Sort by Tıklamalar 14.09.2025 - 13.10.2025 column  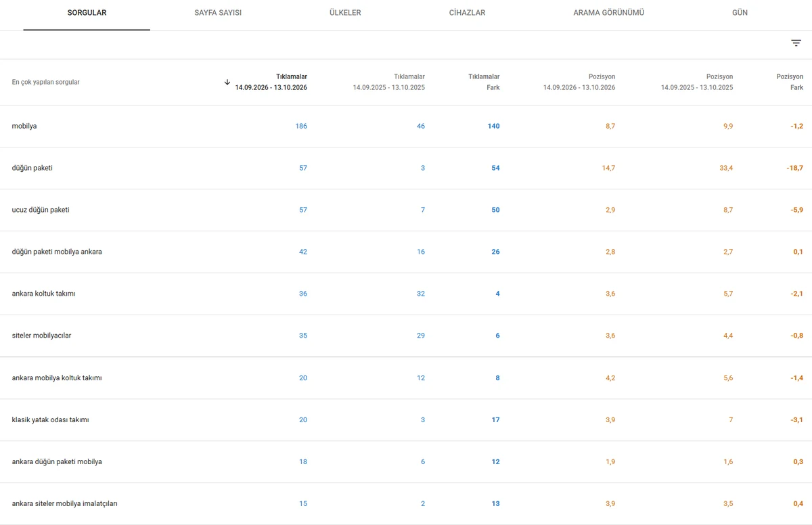click(388, 82)
